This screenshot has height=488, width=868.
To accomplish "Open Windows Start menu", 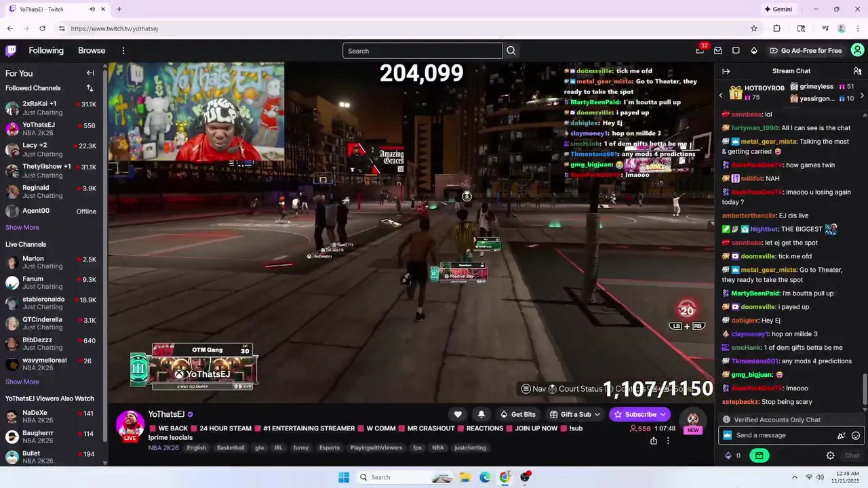I will pyautogui.click(x=344, y=477).
